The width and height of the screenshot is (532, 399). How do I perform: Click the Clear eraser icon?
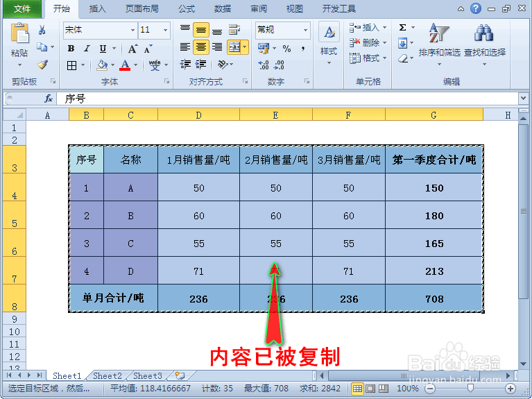click(x=403, y=58)
